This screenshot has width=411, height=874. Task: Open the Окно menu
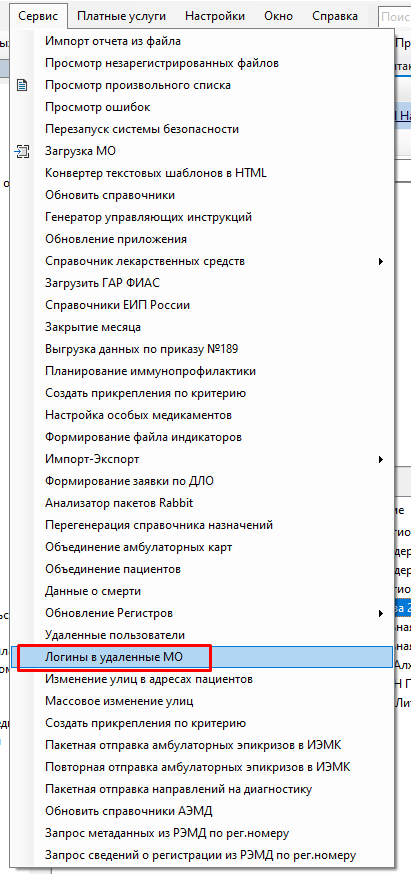279,16
